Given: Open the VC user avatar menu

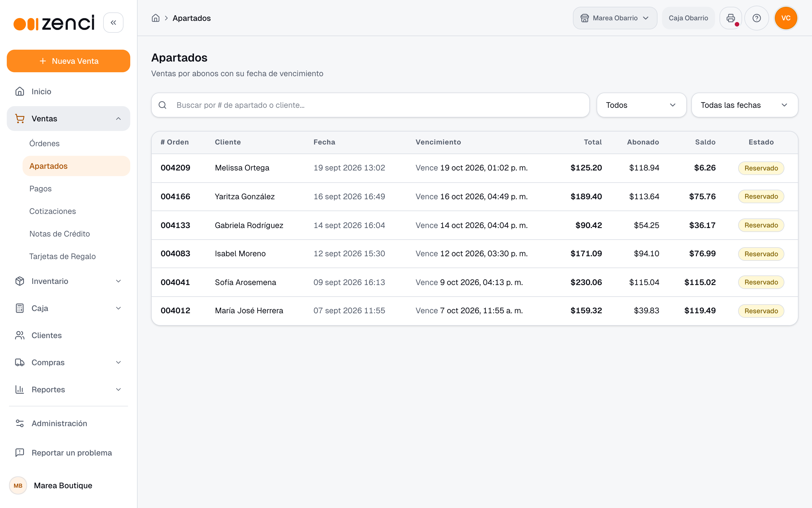Looking at the screenshot, I should point(785,18).
